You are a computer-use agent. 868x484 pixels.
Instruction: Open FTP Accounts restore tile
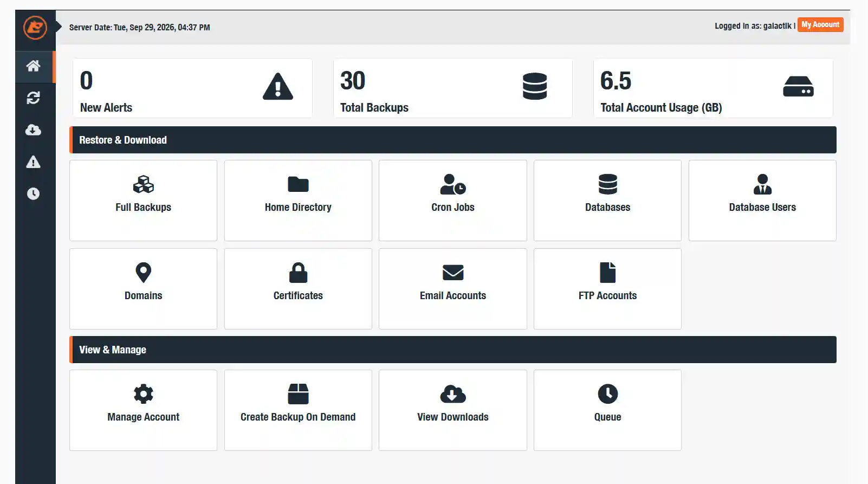[607, 289]
